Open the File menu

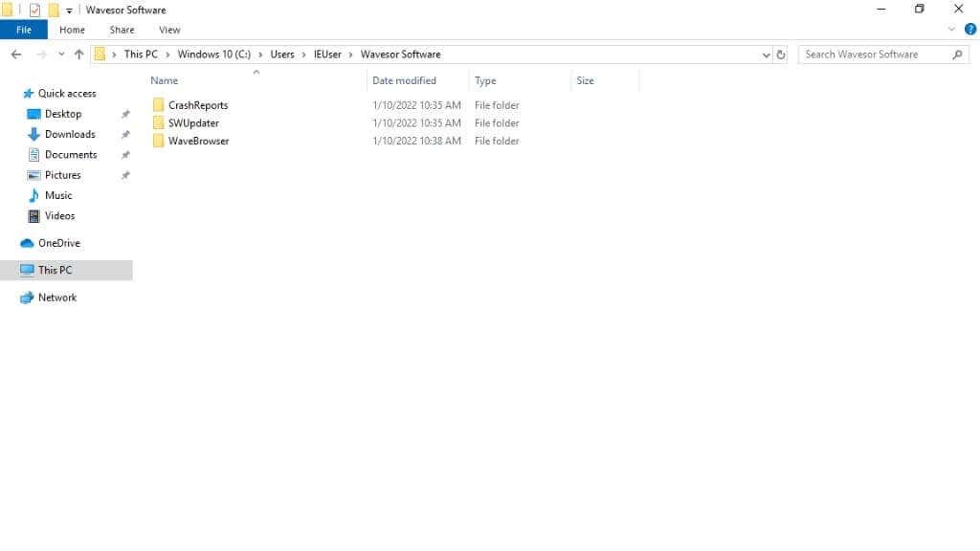[x=24, y=30]
